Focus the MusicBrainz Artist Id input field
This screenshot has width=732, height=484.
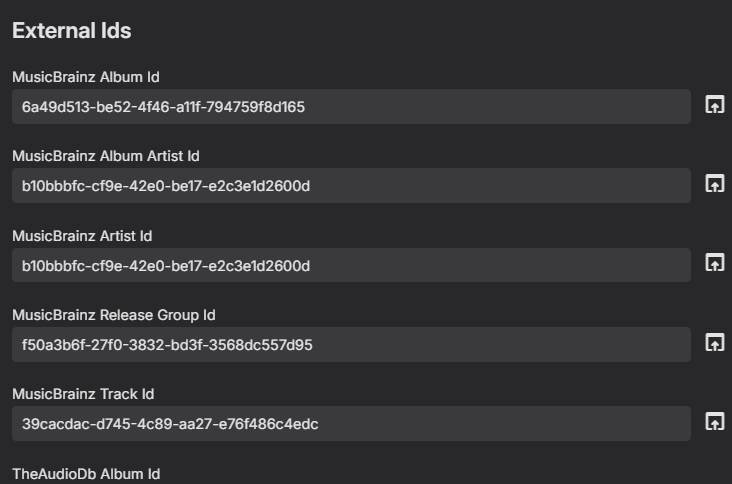pyautogui.click(x=500, y=265)
